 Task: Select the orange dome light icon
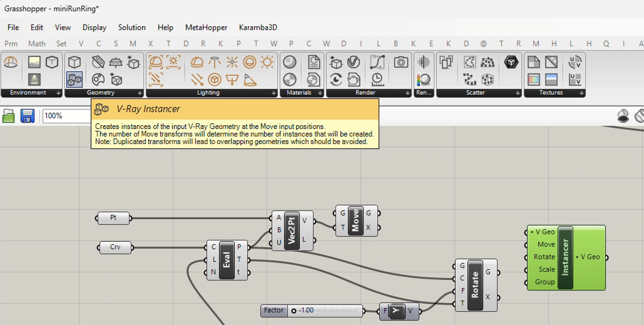pyautogui.click(x=197, y=62)
